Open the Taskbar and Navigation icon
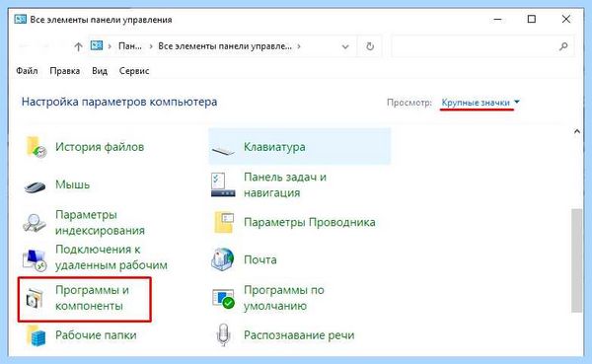592x364 pixels. 223,185
